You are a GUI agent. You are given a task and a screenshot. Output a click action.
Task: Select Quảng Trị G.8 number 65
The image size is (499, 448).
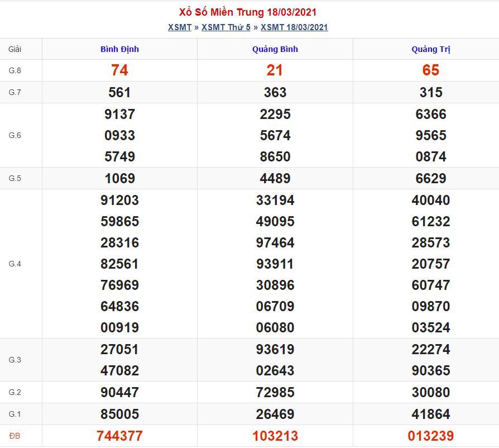tap(430, 70)
